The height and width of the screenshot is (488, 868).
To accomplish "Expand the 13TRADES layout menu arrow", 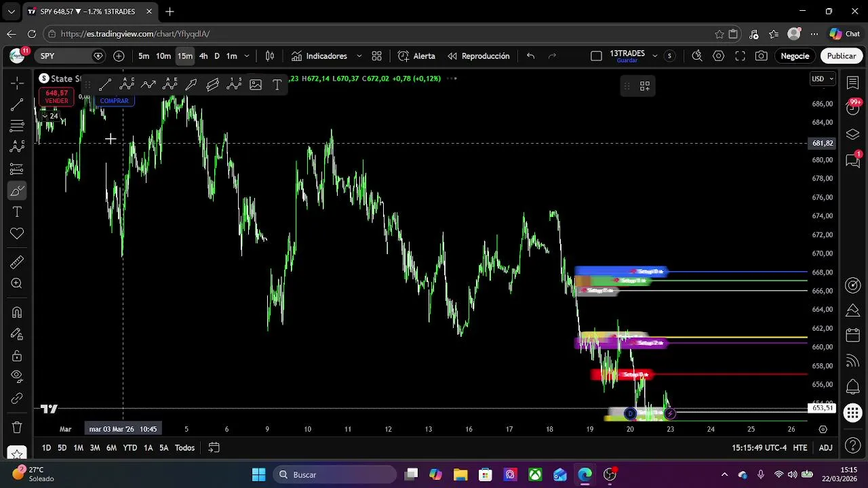I will (x=655, y=56).
